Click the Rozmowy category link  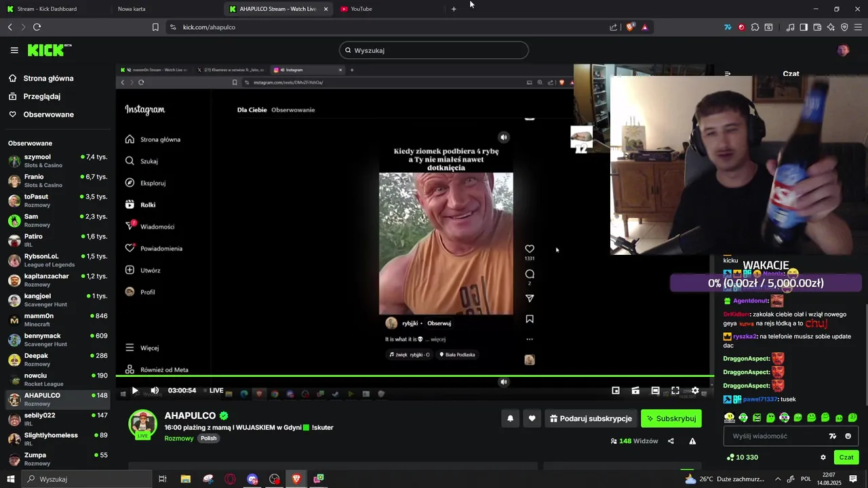pyautogui.click(x=179, y=439)
